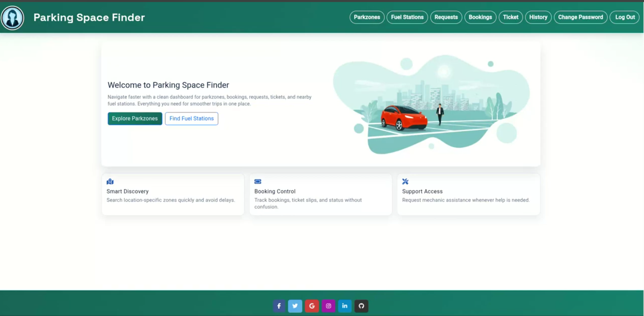Open the Ticket nav item
Image resolution: width=644 pixels, height=316 pixels.
(x=511, y=17)
